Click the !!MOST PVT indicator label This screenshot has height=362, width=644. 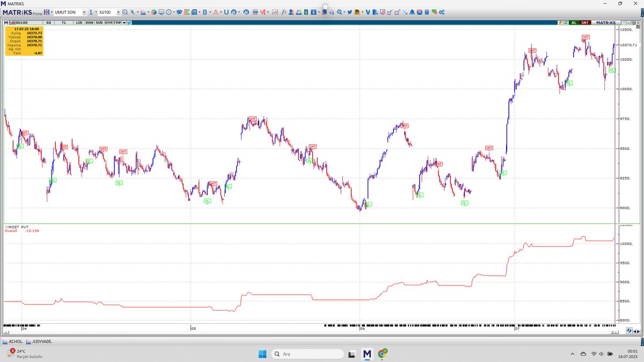coord(16,227)
